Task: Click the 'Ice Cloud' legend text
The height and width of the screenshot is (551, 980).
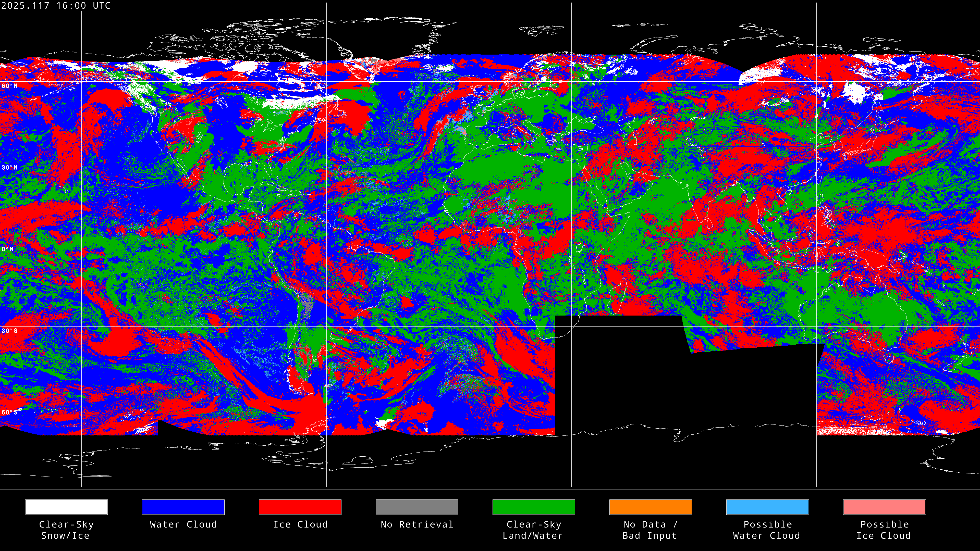Action: [x=300, y=525]
